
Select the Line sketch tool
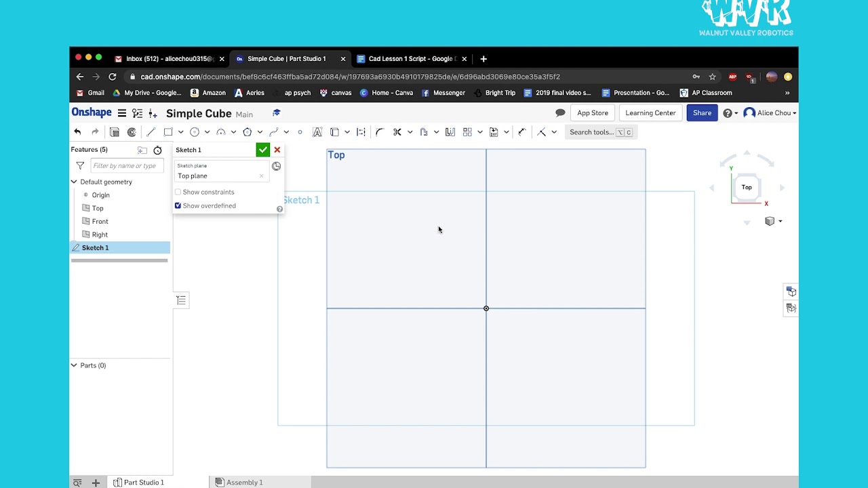pyautogui.click(x=151, y=132)
